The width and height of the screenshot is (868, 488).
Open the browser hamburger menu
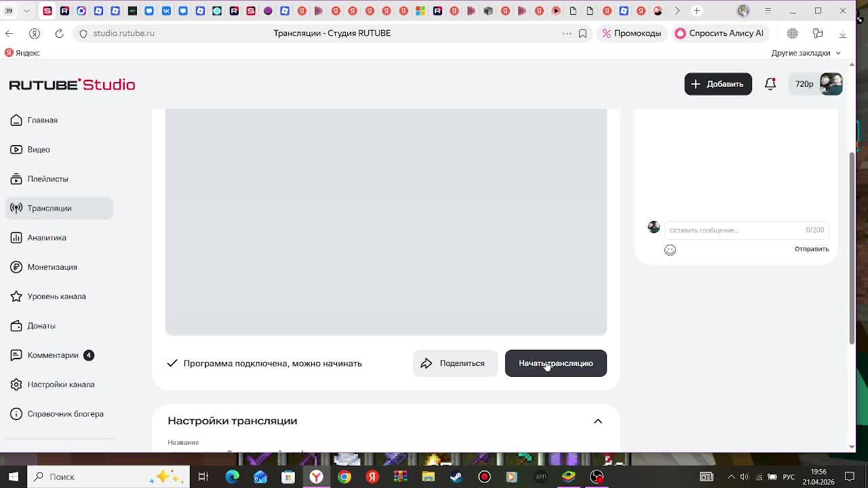tap(768, 11)
